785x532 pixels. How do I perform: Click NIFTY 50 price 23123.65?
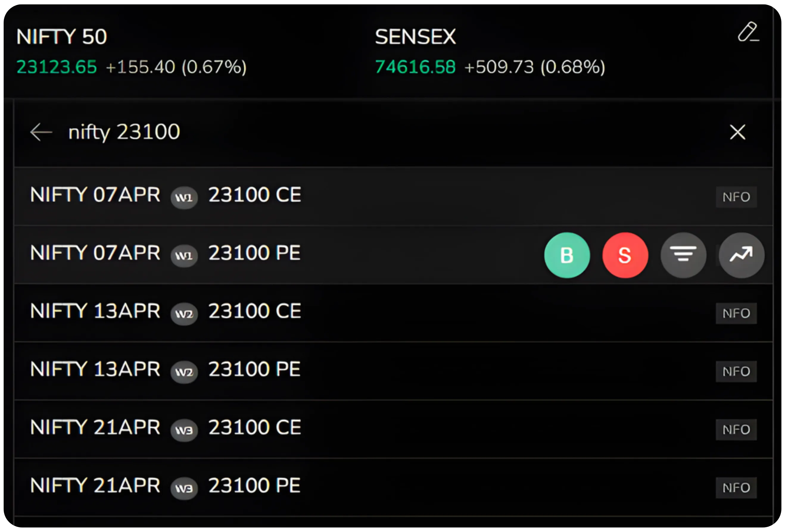56,67
